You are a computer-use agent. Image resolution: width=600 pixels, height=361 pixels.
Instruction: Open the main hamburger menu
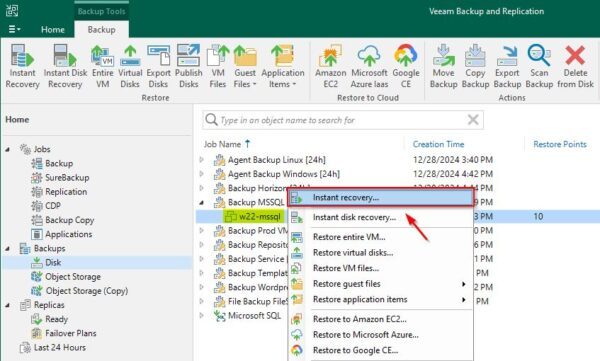pos(14,29)
